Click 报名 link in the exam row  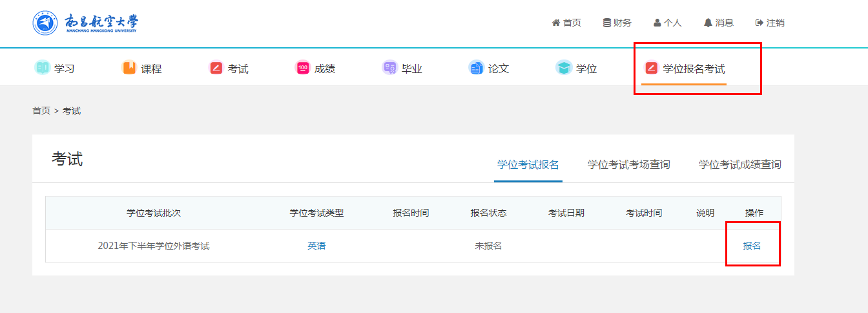[752, 246]
